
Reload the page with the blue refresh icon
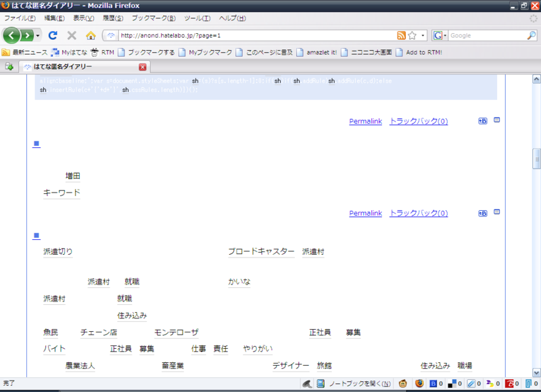53,35
